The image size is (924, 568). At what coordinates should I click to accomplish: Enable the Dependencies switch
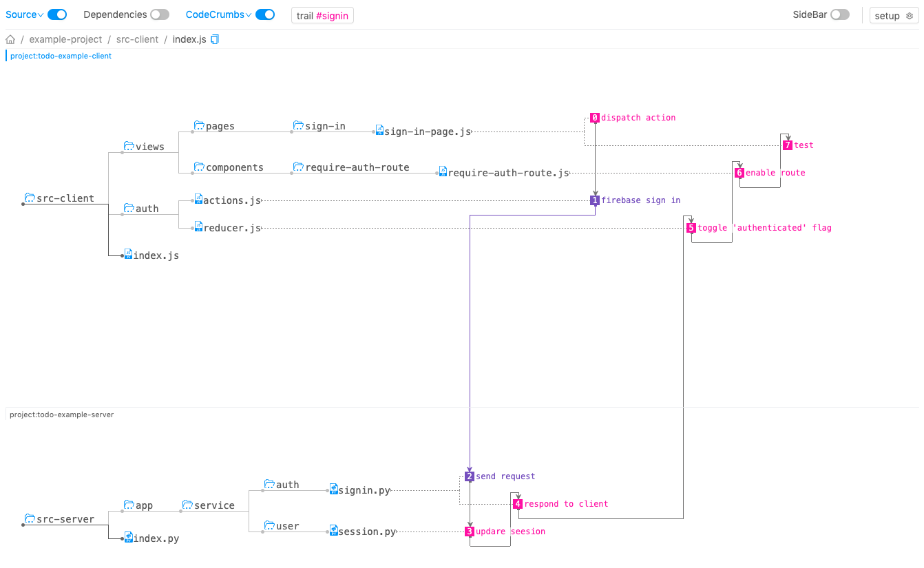[x=160, y=14]
